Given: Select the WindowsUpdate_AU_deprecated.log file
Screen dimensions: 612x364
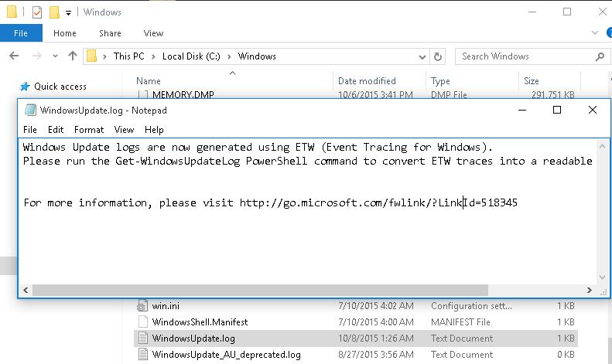Looking at the screenshot, I should coord(227,355).
